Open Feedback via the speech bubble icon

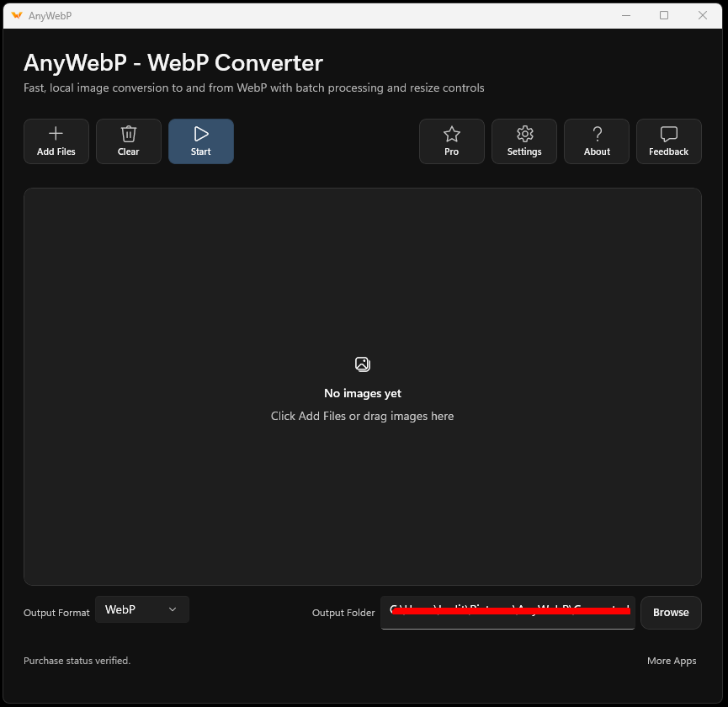pyautogui.click(x=668, y=134)
